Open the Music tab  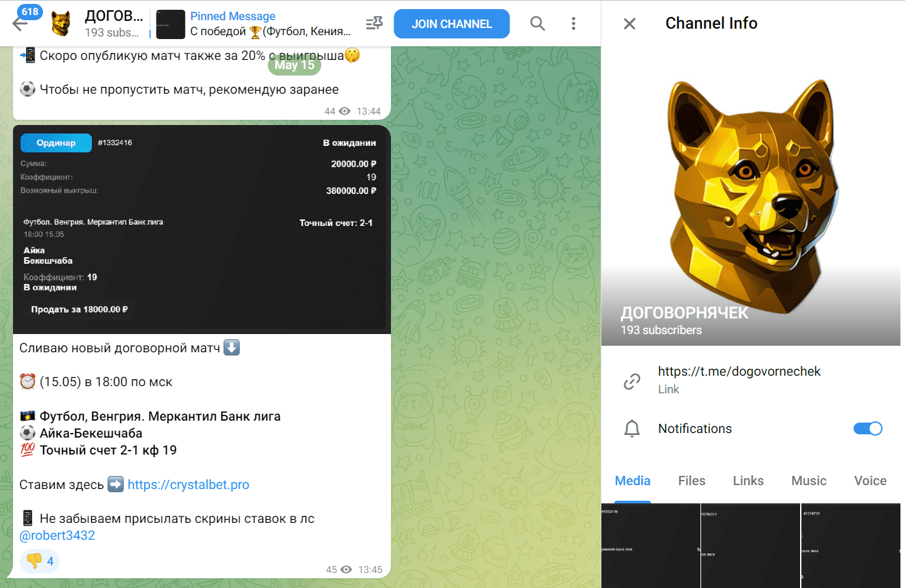(x=809, y=481)
